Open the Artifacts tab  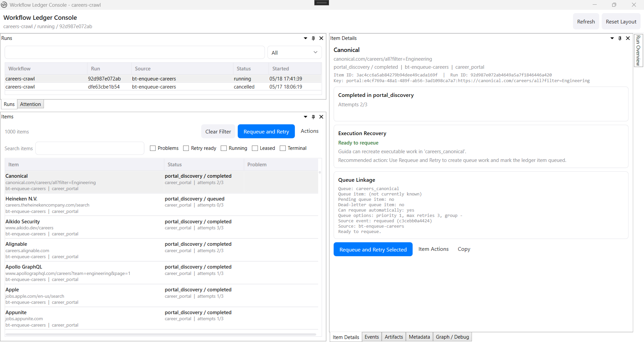click(x=394, y=337)
